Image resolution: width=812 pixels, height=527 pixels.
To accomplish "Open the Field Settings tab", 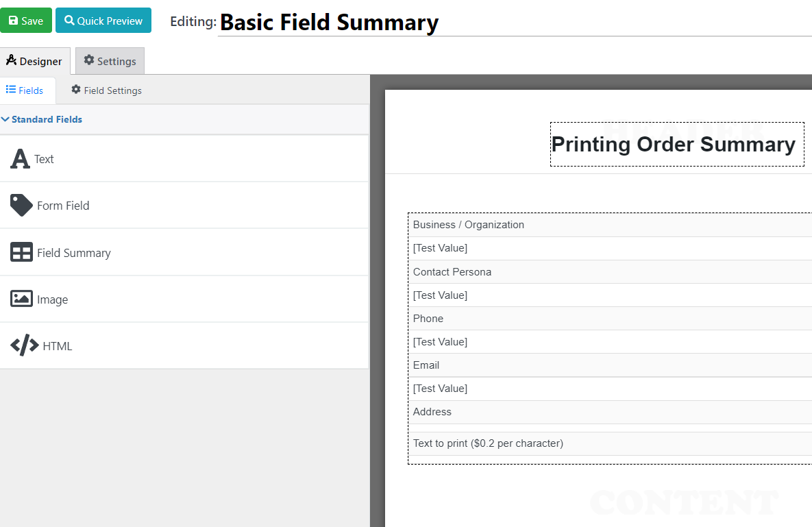I will click(106, 90).
